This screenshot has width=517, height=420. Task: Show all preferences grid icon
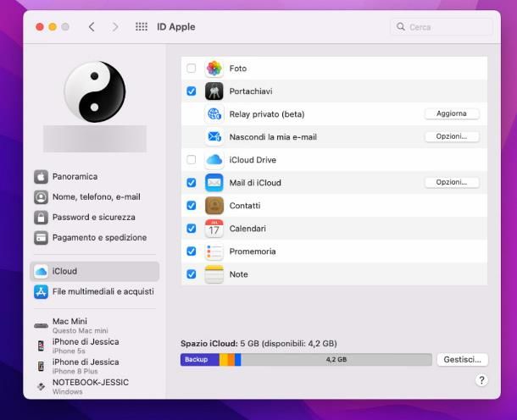[142, 27]
